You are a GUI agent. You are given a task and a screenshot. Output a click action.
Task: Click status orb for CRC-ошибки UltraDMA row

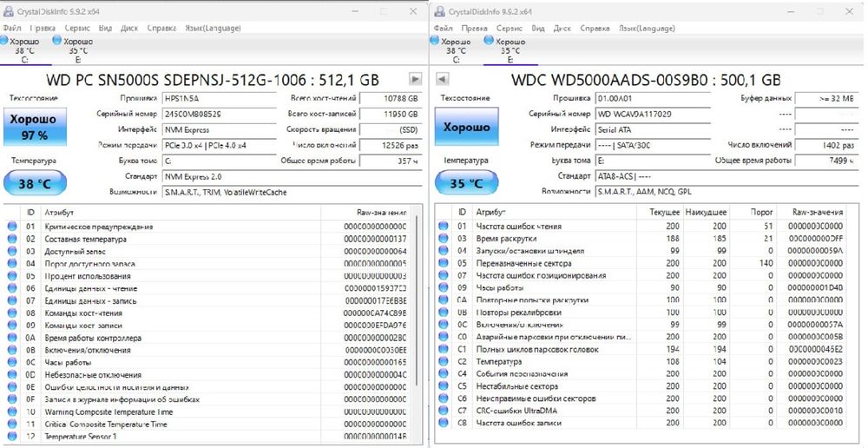tap(444, 411)
